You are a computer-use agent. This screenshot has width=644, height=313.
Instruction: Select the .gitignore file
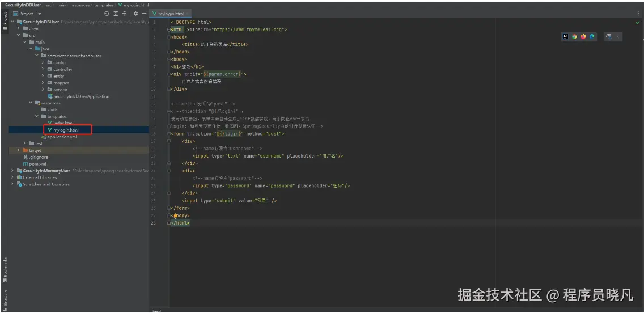coord(36,157)
